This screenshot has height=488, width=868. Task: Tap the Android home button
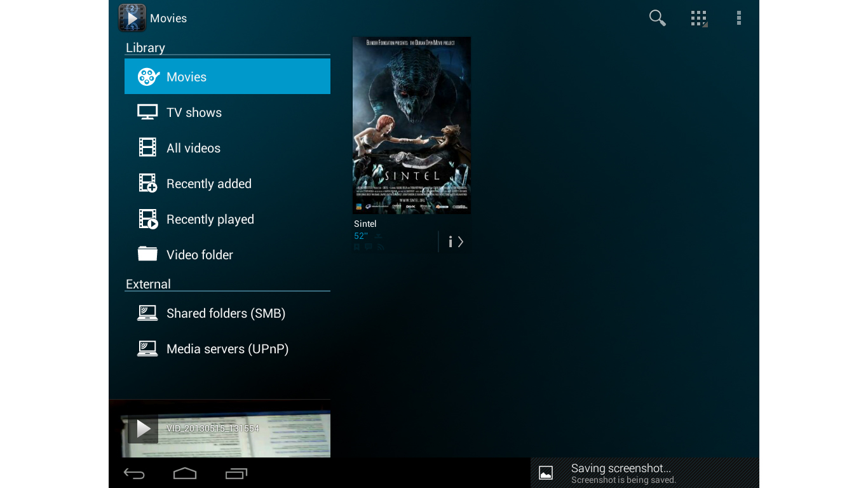pyautogui.click(x=185, y=473)
